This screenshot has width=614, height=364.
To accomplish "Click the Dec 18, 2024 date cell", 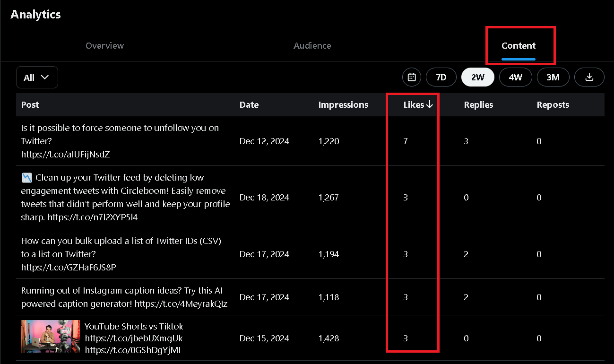I will 264,198.
